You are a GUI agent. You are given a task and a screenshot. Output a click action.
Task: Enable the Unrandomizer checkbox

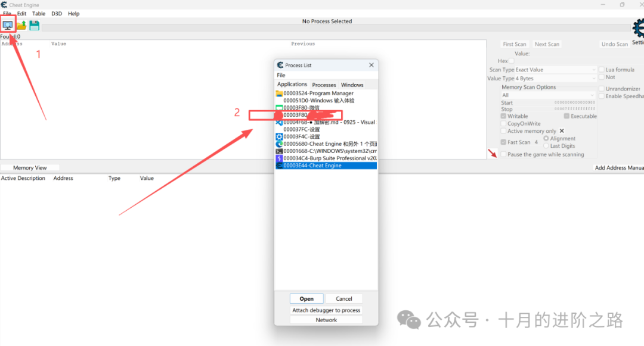click(602, 89)
